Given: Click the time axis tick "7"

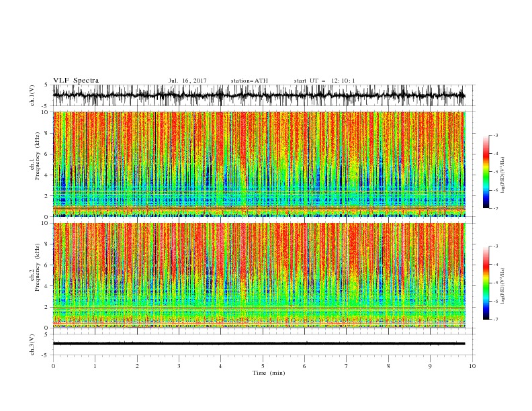Looking at the screenshot, I should tap(347, 366).
